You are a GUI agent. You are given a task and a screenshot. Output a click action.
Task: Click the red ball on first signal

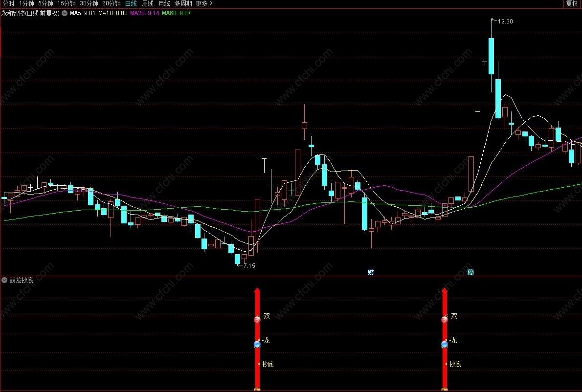click(x=257, y=319)
